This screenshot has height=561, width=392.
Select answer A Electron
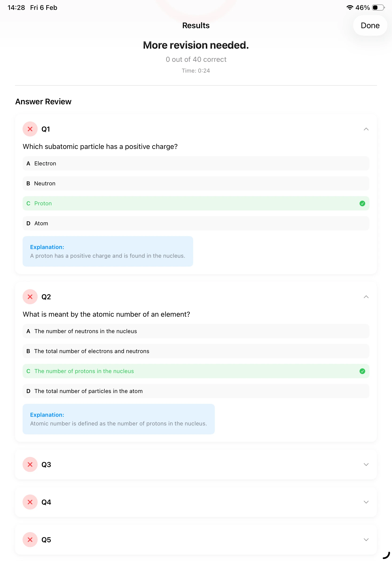196,164
